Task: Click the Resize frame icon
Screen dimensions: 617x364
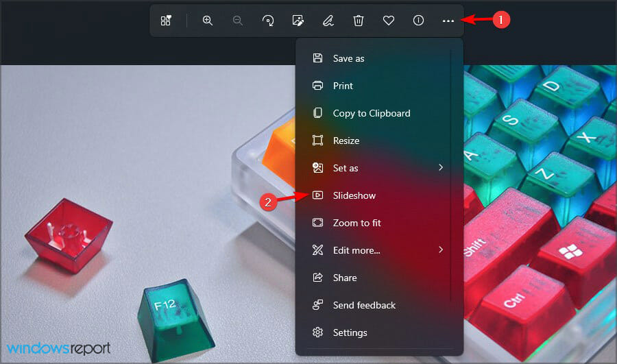Action: click(317, 141)
